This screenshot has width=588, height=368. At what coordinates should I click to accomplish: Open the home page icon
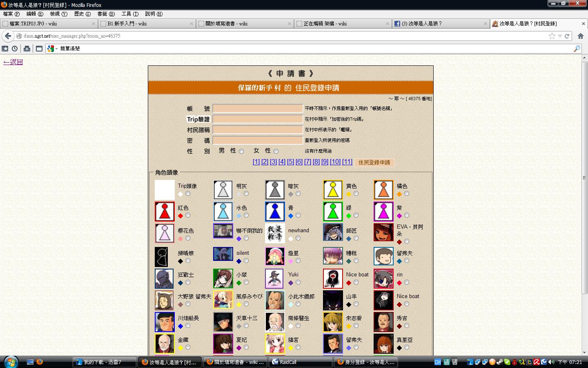pyautogui.click(x=580, y=36)
